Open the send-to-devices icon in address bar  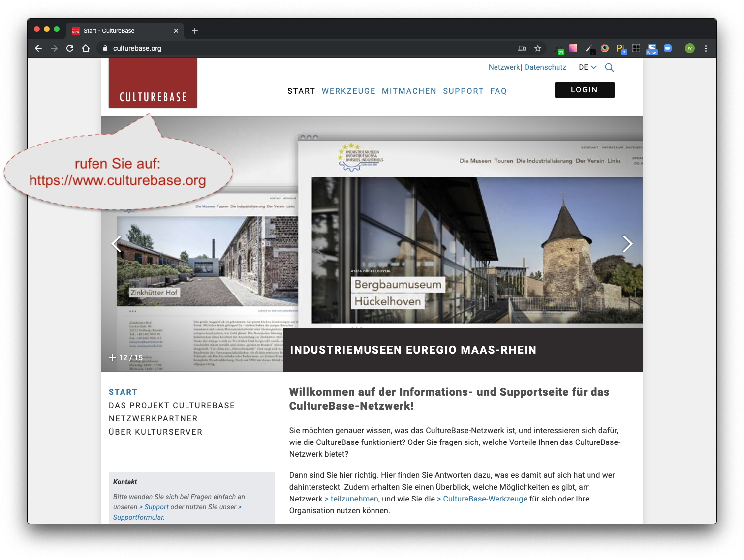click(x=522, y=48)
